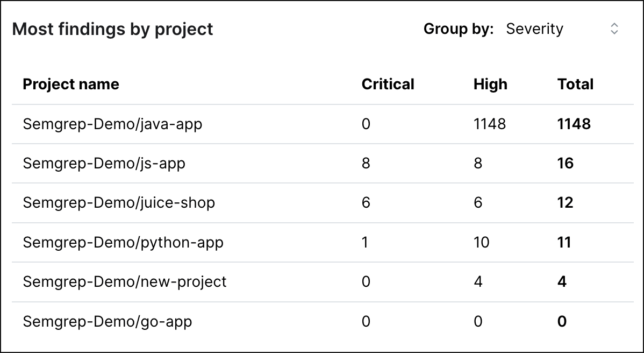Click new-project's High count of 4
Viewport: 644px width, 353px height.
(x=478, y=282)
